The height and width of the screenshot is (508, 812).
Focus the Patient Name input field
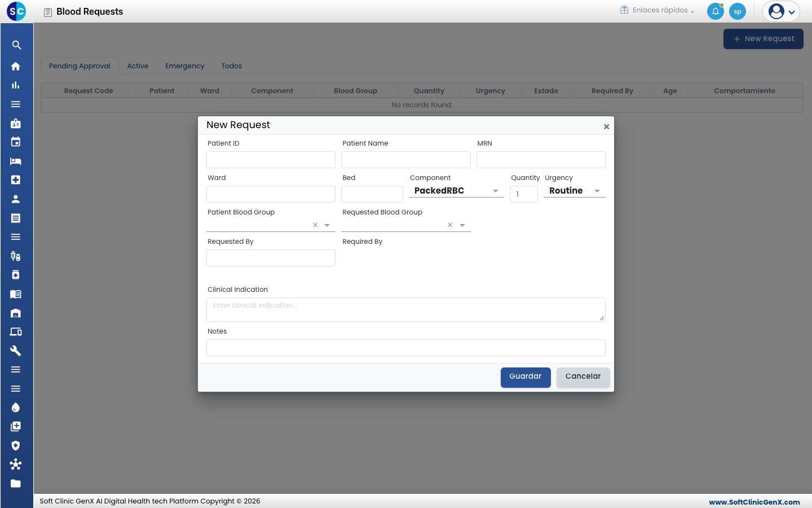coord(406,160)
